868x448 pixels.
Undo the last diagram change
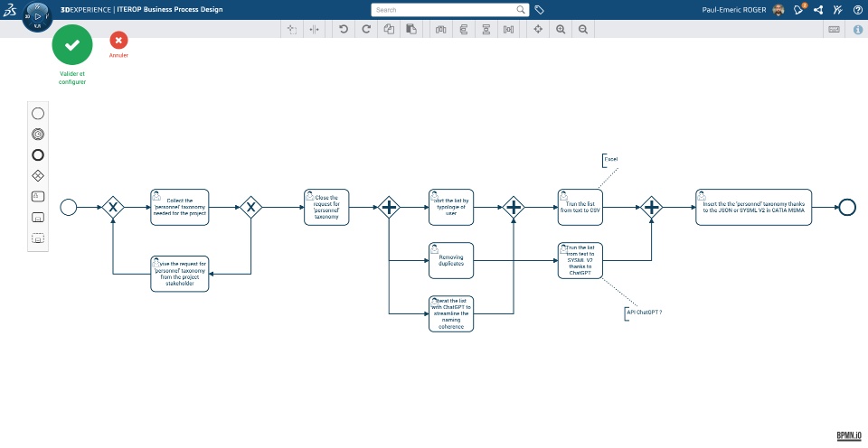coord(344,30)
